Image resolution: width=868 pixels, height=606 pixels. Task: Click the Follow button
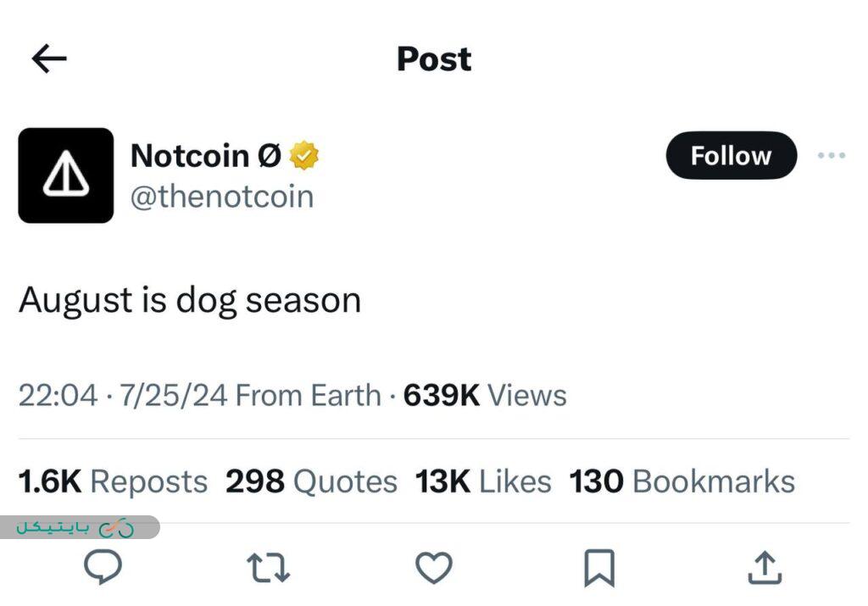[731, 156]
